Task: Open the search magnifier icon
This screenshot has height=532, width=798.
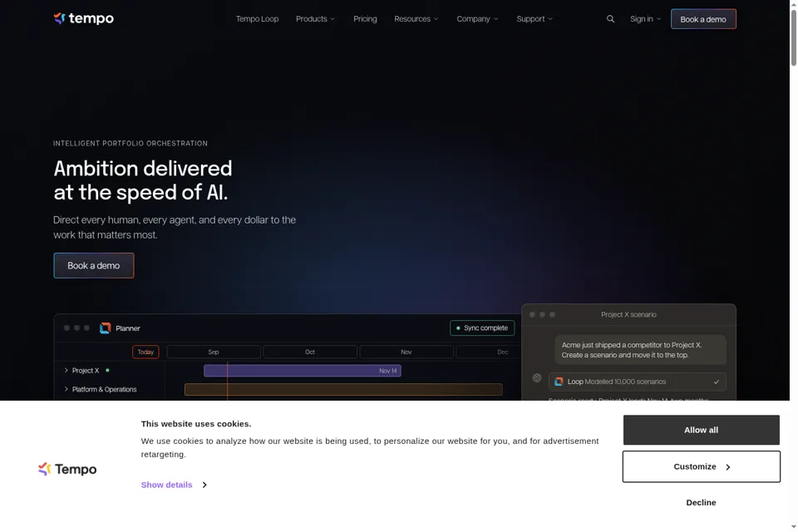Action: pyautogui.click(x=610, y=19)
